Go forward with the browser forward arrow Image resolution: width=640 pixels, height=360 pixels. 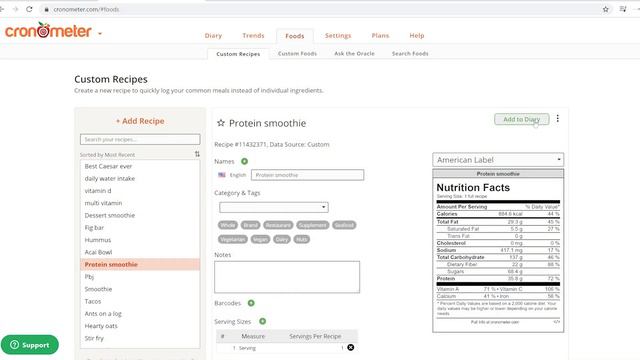16,9
